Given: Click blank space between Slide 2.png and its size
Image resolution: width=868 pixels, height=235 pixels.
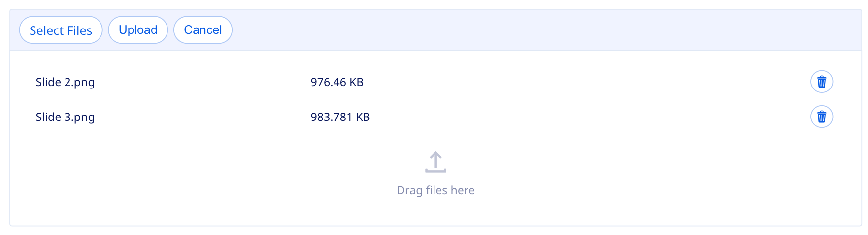Looking at the screenshot, I should pyautogui.click(x=202, y=82).
